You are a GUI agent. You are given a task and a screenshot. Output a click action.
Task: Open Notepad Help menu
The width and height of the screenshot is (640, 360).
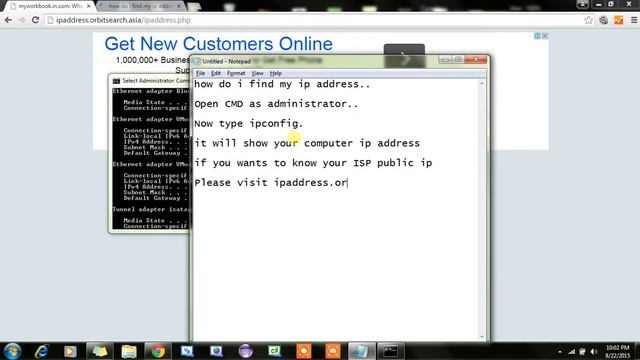[276, 73]
